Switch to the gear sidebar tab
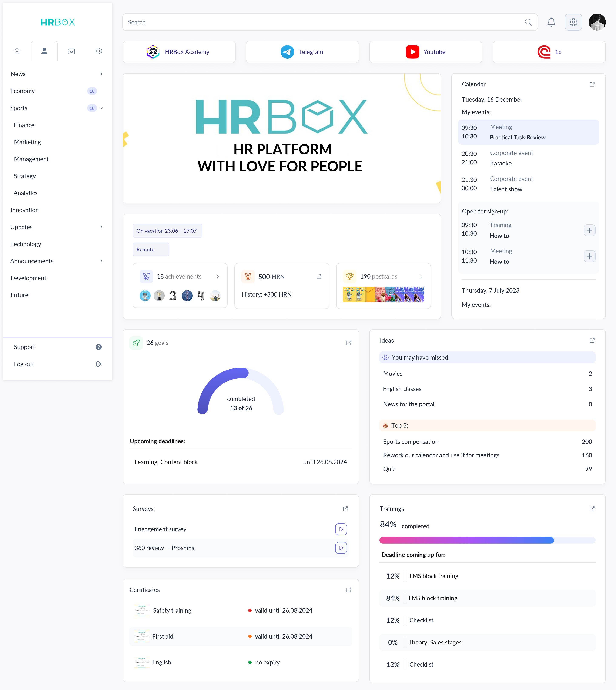The height and width of the screenshot is (690, 616). point(98,51)
